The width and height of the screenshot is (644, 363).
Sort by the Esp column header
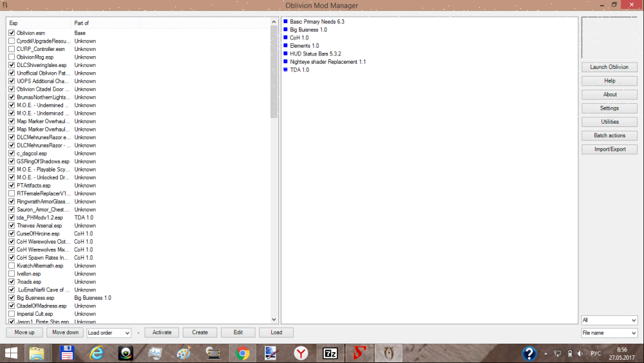39,23
